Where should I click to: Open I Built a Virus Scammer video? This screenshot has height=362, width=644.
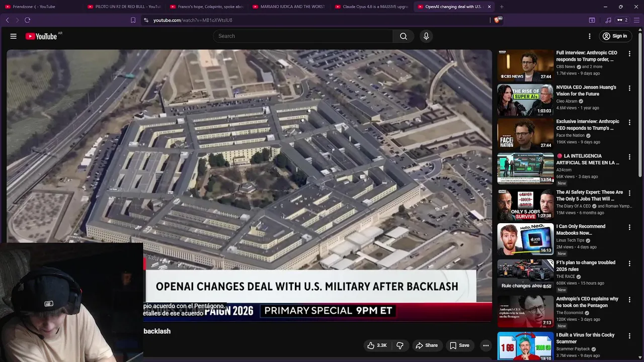click(x=585, y=338)
